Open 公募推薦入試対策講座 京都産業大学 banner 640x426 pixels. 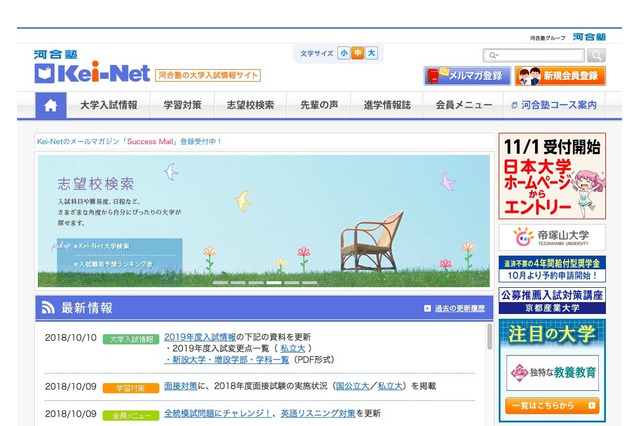[x=552, y=301]
